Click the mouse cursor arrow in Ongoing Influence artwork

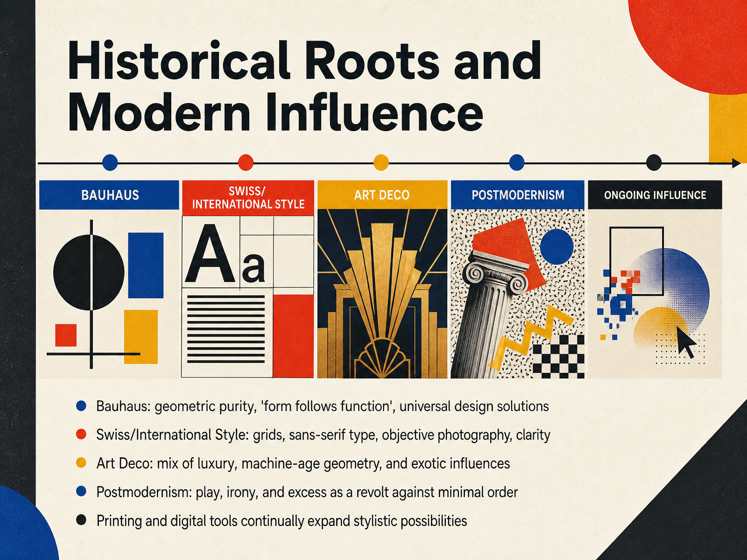click(x=686, y=342)
